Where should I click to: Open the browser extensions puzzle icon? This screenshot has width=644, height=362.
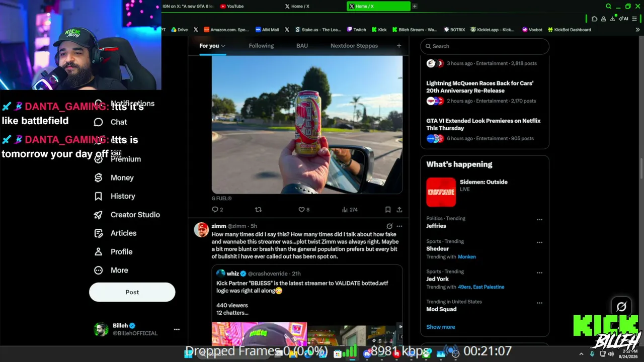pyautogui.click(x=595, y=19)
